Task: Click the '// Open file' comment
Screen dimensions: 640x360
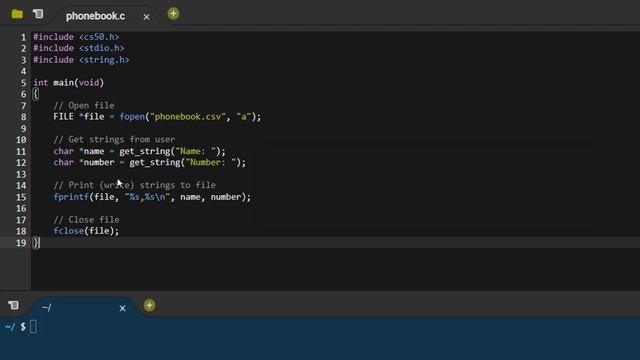Action: click(84, 105)
